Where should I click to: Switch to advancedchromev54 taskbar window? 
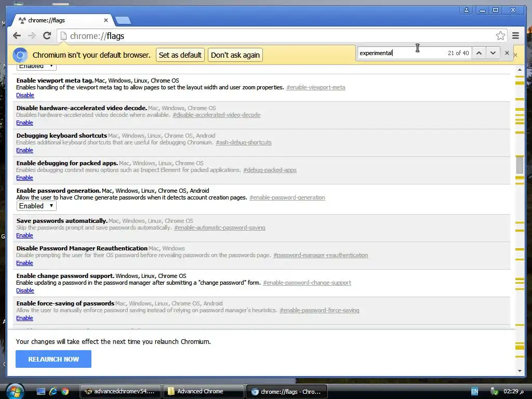[119, 391]
